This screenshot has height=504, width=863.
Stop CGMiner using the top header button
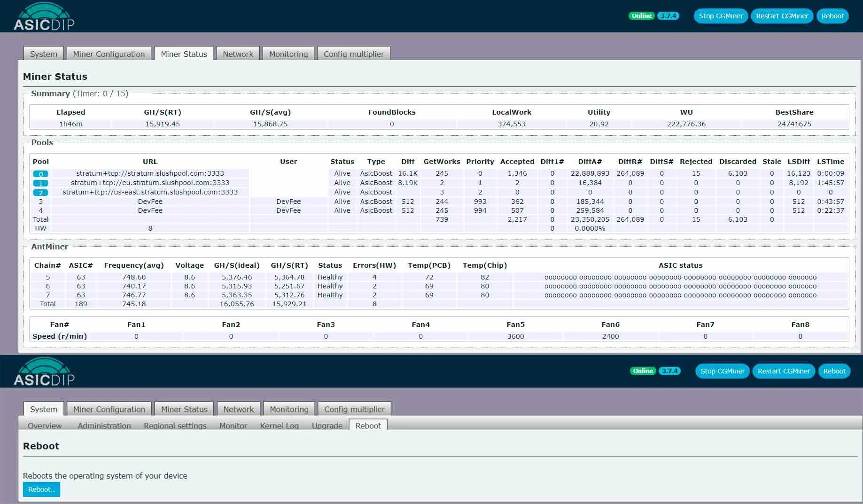coord(721,16)
